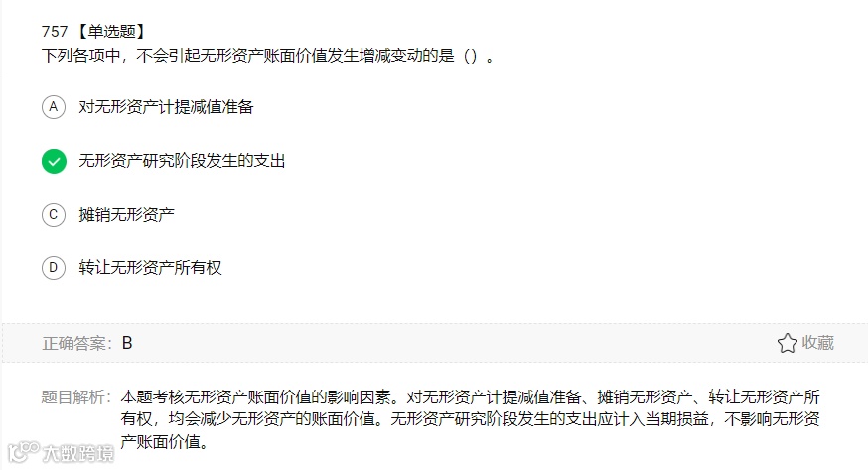This screenshot has width=868, height=470.
Task: Click the blank parentheses in the question
Action: tap(470, 56)
